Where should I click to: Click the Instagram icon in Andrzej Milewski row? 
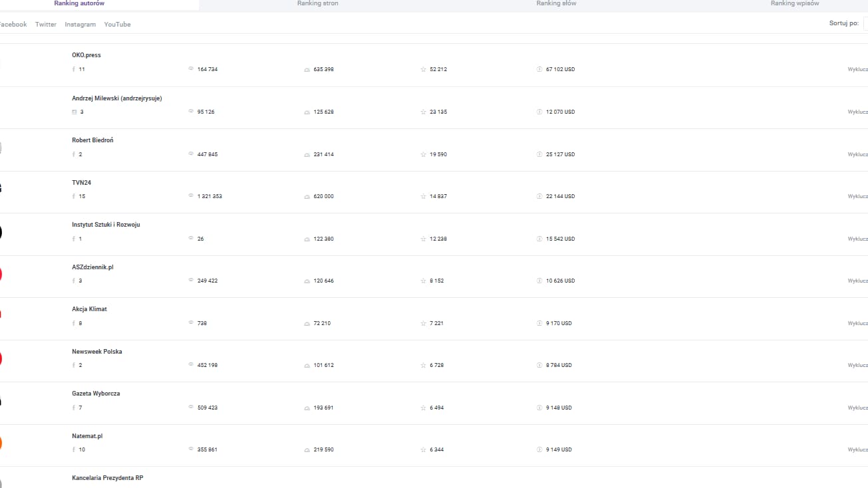74,112
